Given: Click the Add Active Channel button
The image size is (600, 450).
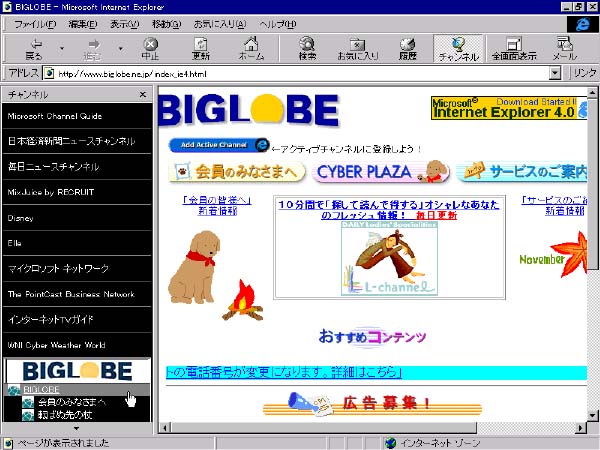Looking at the screenshot, I should [x=219, y=145].
